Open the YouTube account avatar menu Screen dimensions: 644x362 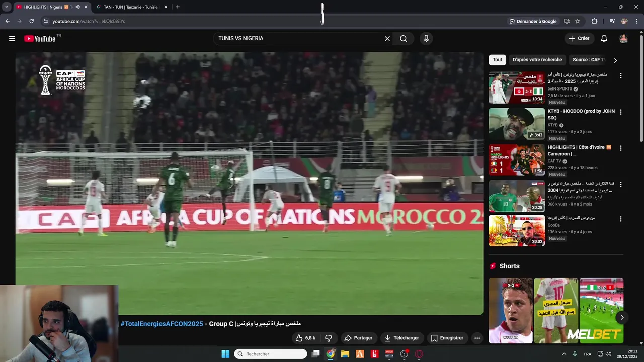[623, 39]
